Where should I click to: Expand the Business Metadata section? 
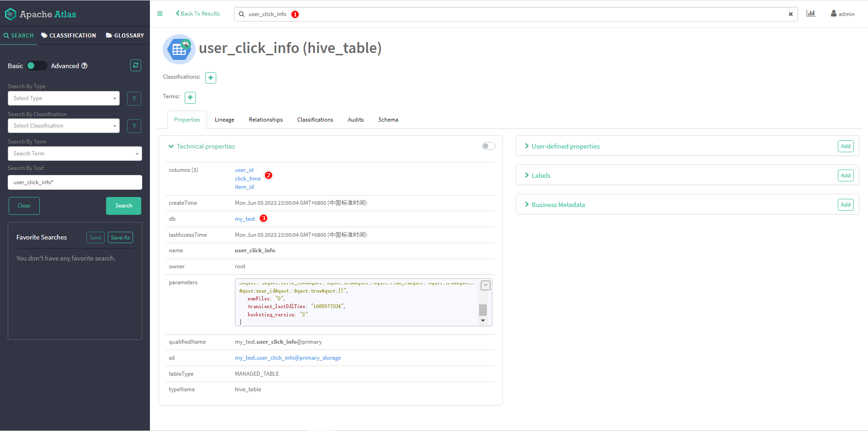[555, 205]
